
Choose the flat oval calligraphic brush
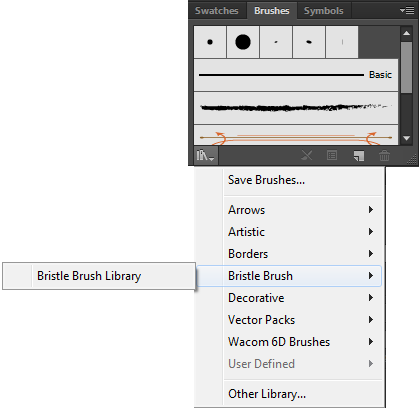tap(309, 42)
